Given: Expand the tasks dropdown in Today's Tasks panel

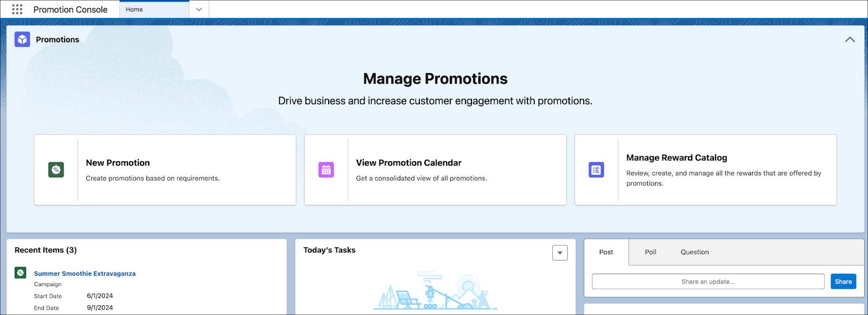Looking at the screenshot, I should [559, 253].
